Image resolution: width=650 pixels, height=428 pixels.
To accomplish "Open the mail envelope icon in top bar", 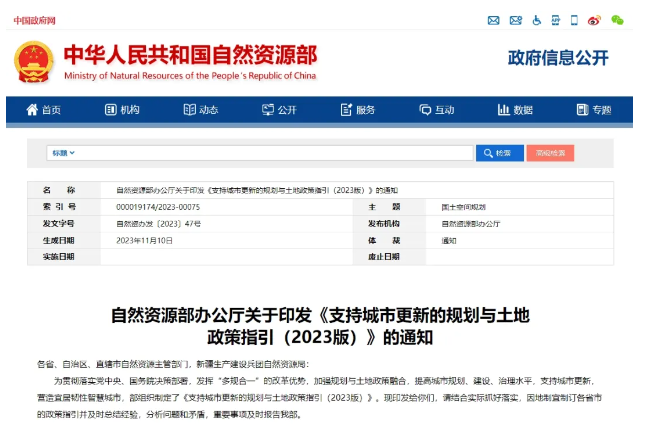I will pos(493,20).
